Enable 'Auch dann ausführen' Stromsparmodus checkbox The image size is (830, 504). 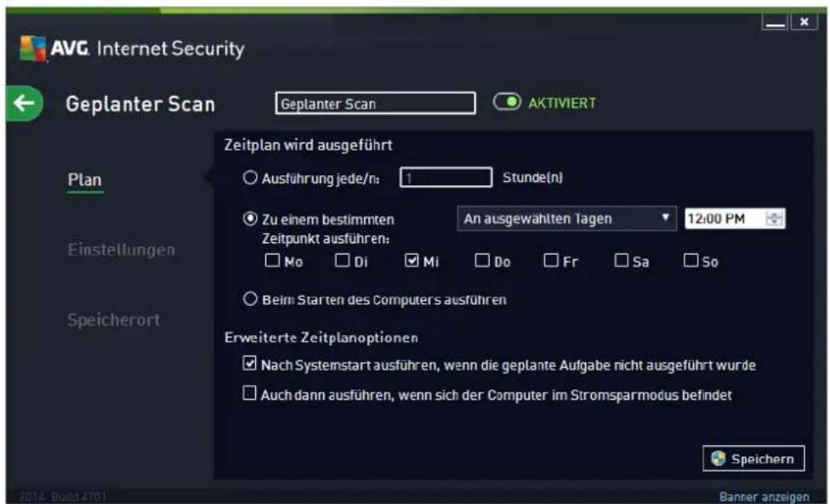(249, 393)
